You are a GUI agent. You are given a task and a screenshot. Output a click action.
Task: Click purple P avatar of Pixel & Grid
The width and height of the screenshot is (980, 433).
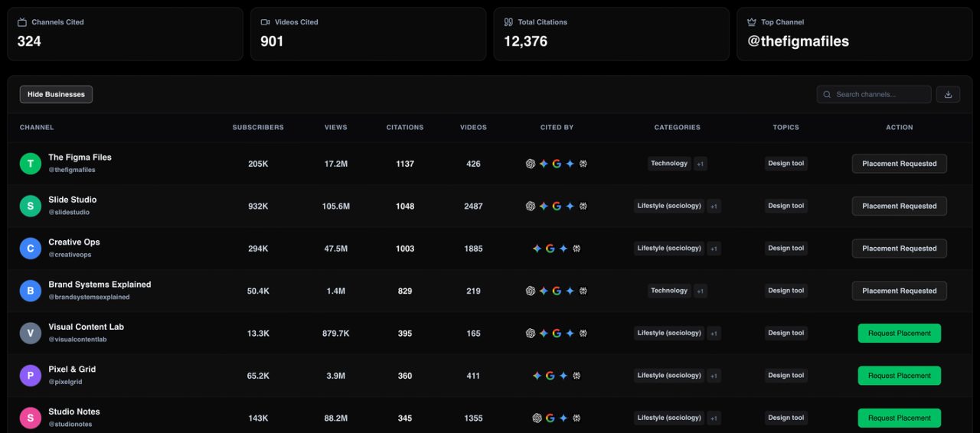click(31, 376)
